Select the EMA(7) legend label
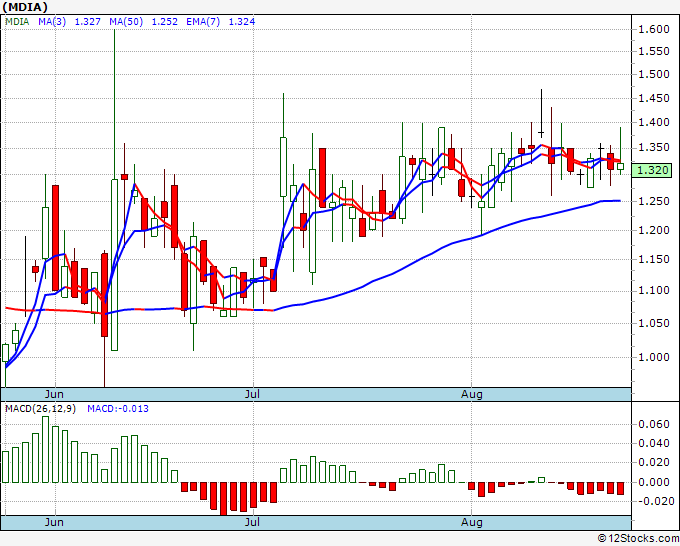The width and height of the screenshot is (680, 546). (203, 22)
